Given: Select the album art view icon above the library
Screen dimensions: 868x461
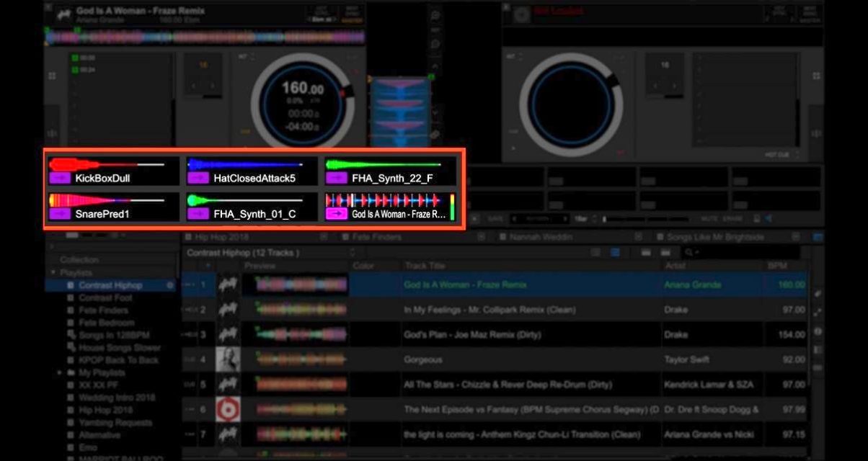Looking at the screenshot, I should click(646, 252).
